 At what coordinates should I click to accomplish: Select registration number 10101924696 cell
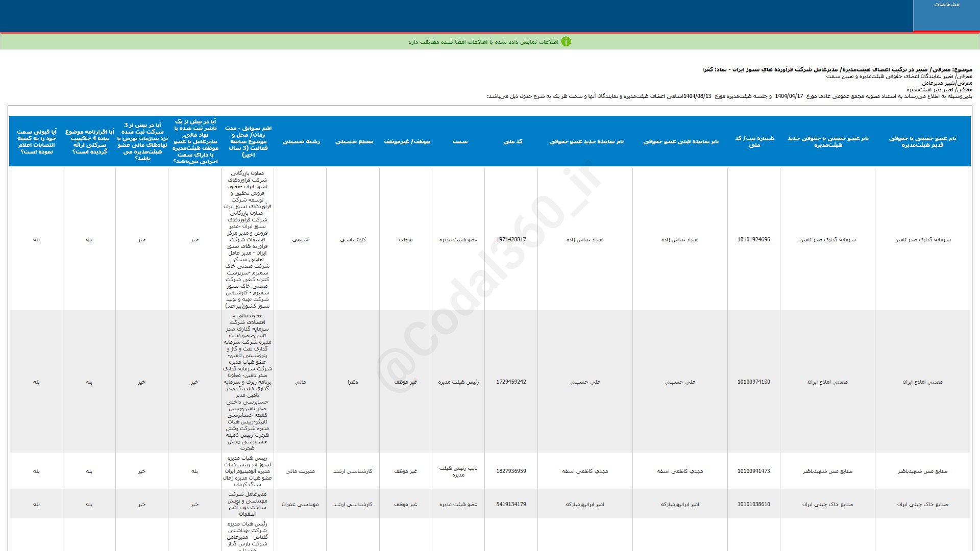click(753, 239)
